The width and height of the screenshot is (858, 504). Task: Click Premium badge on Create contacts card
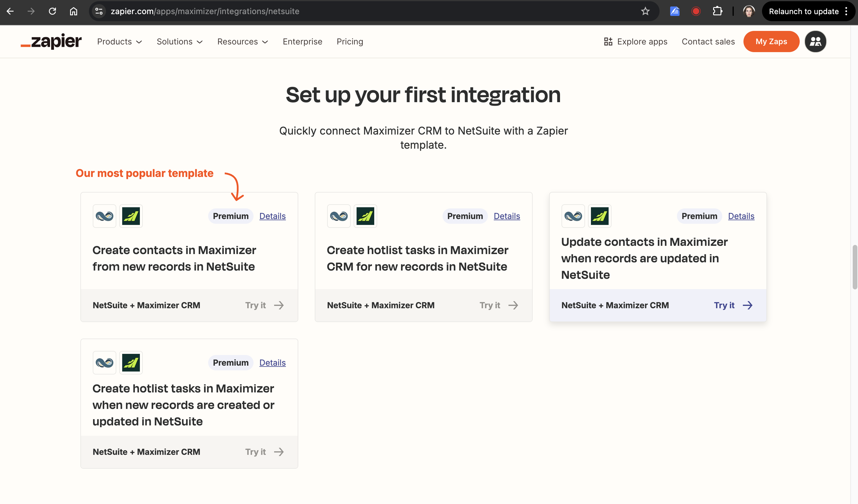click(x=231, y=216)
